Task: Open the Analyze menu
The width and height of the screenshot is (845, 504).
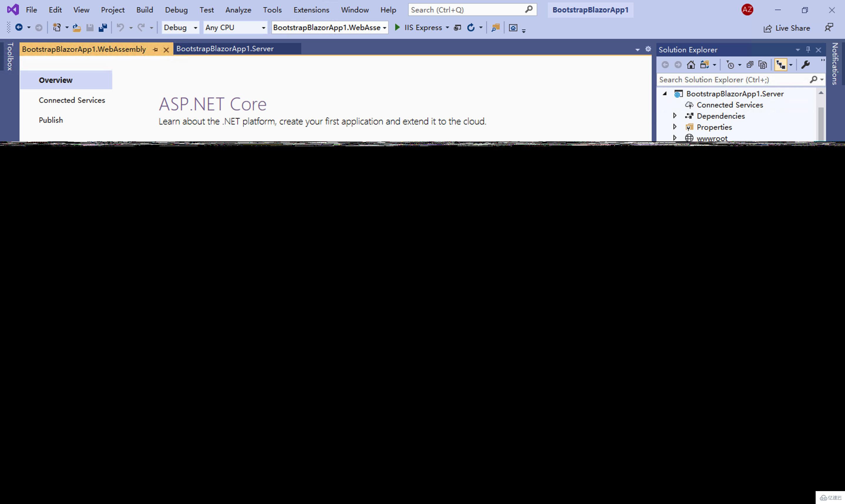Action: (238, 10)
